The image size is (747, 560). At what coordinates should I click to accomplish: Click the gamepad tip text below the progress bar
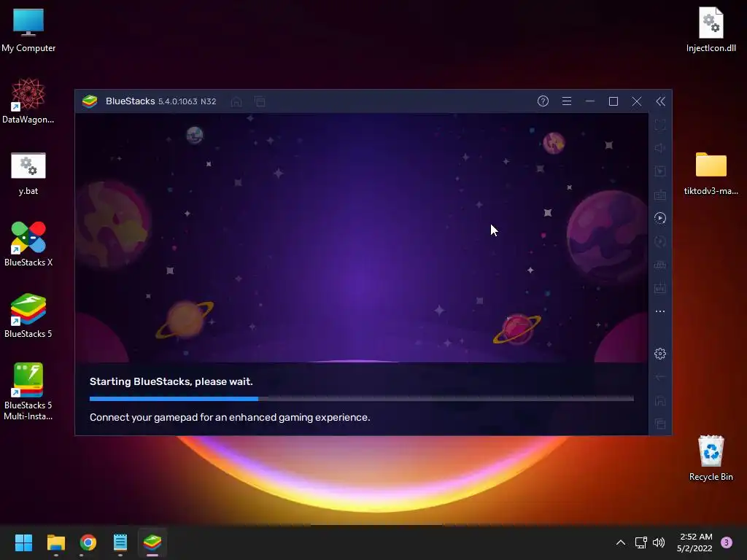coord(230,417)
